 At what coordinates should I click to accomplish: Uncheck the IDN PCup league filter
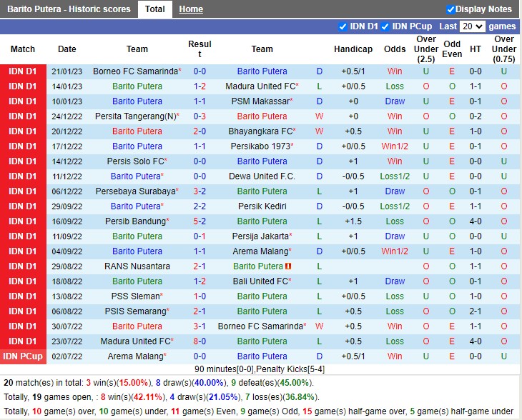[385, 26]
